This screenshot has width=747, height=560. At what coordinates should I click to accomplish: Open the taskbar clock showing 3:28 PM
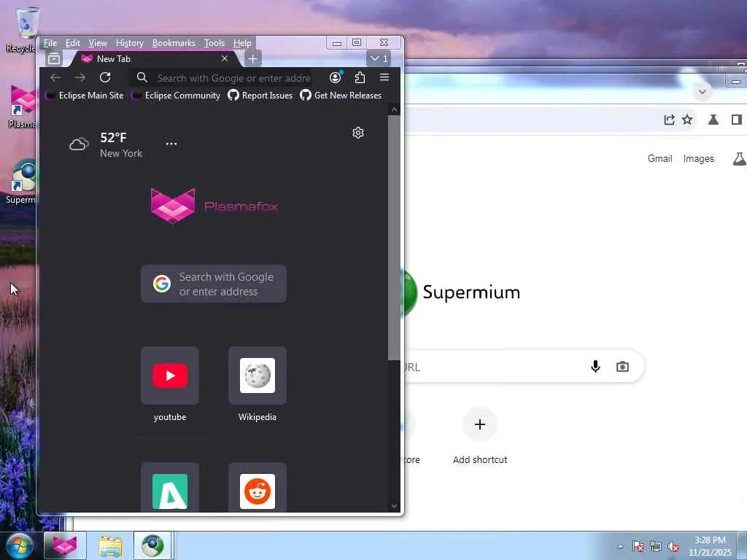(710, 545)
